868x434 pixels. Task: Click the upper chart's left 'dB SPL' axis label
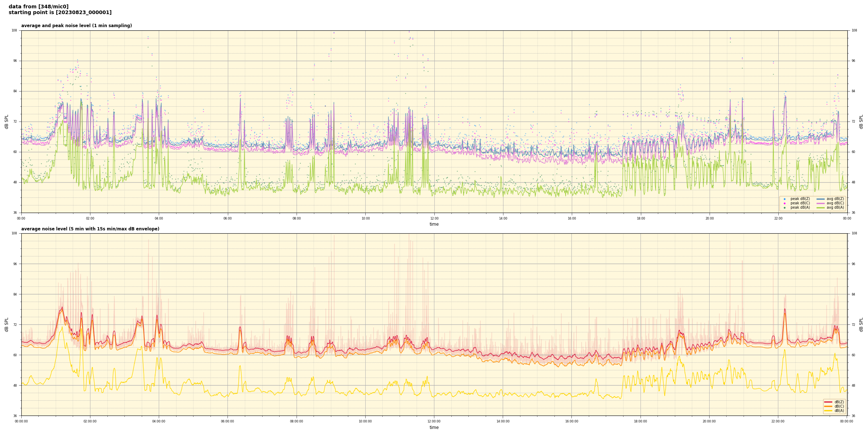tap(7, 122)
